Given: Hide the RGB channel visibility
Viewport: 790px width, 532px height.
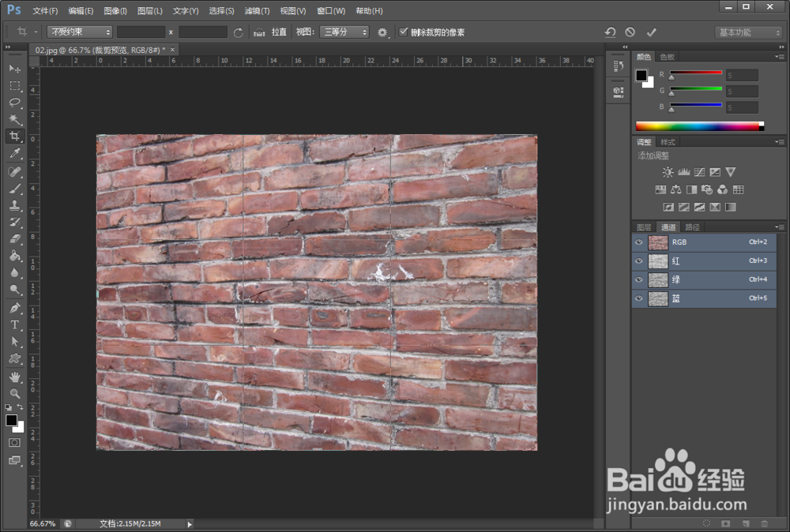Looking at the screenshot, I should click(639, 242).
